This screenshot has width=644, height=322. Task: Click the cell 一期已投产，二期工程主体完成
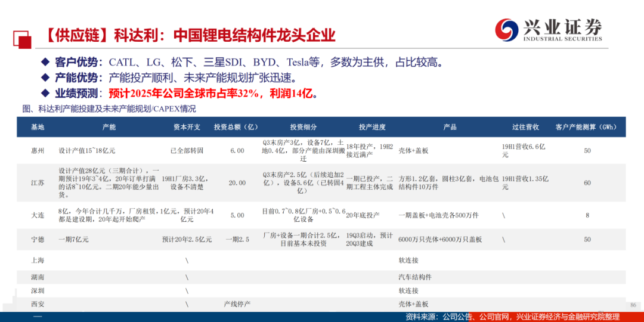(370, 183)
